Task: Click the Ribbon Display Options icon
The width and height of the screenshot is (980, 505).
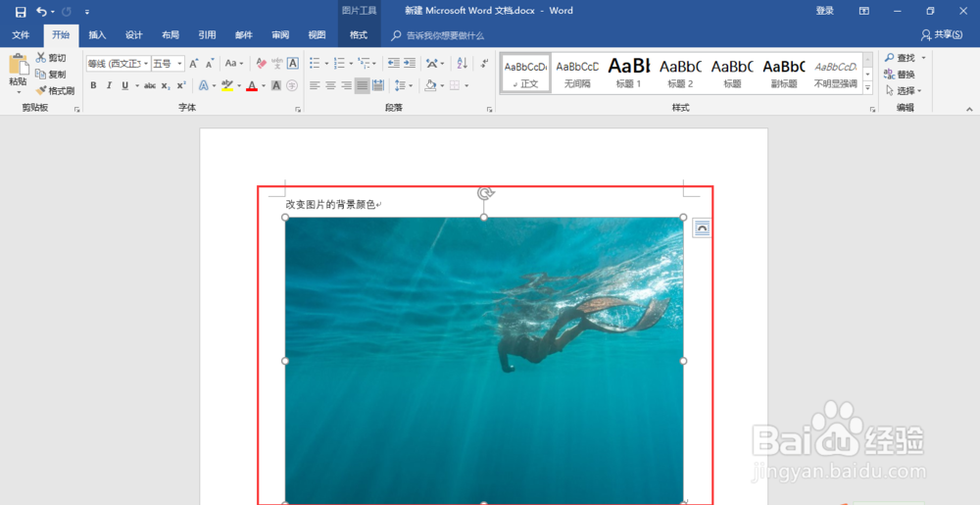Action: pyautogui.click(x=864, y=11)
